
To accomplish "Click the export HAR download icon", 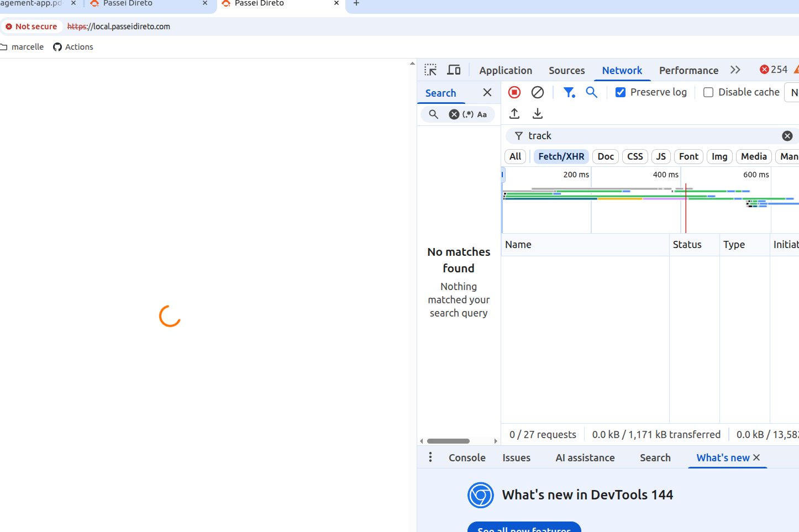I will coord(538,114).
